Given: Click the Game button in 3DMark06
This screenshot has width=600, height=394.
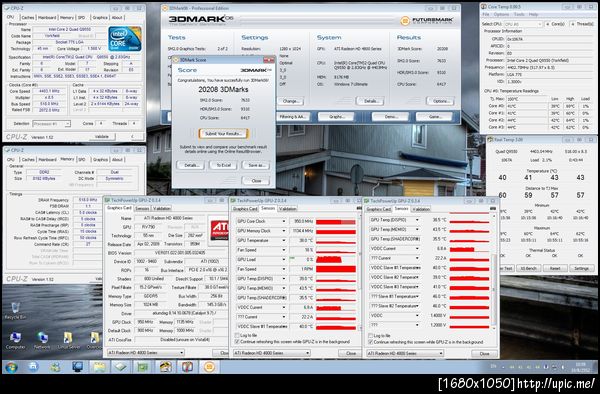Looking at the screenshot, I should tap(434, 117).
